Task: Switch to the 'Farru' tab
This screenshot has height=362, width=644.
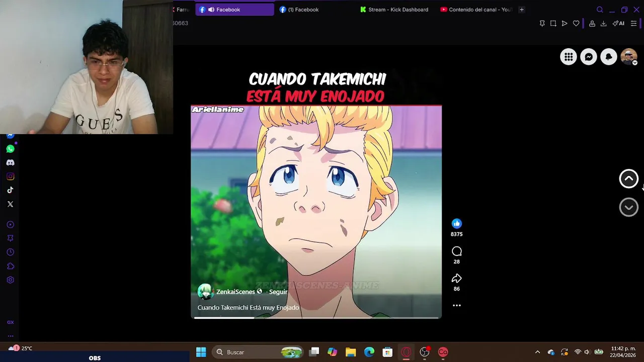Action: 182,10
